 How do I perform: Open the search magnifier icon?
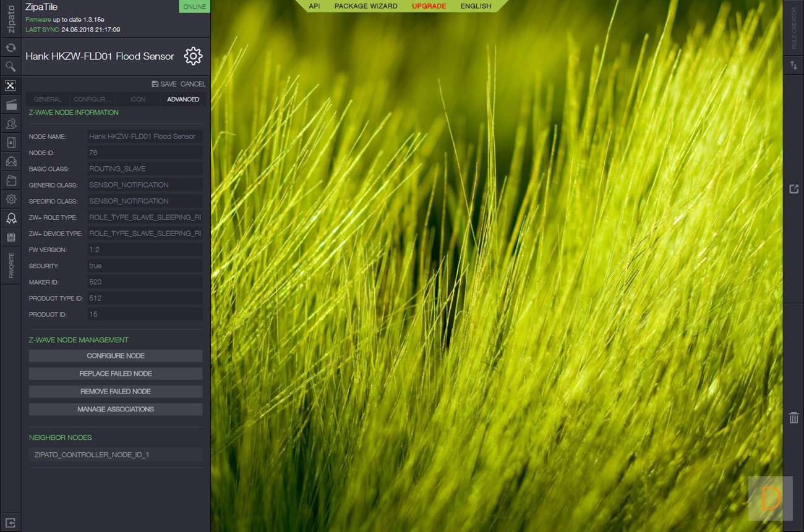point(11,66)
